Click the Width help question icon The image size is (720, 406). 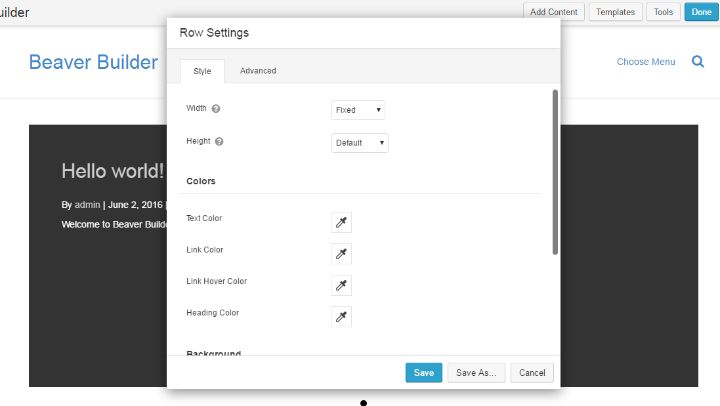(x=216, y=108)
